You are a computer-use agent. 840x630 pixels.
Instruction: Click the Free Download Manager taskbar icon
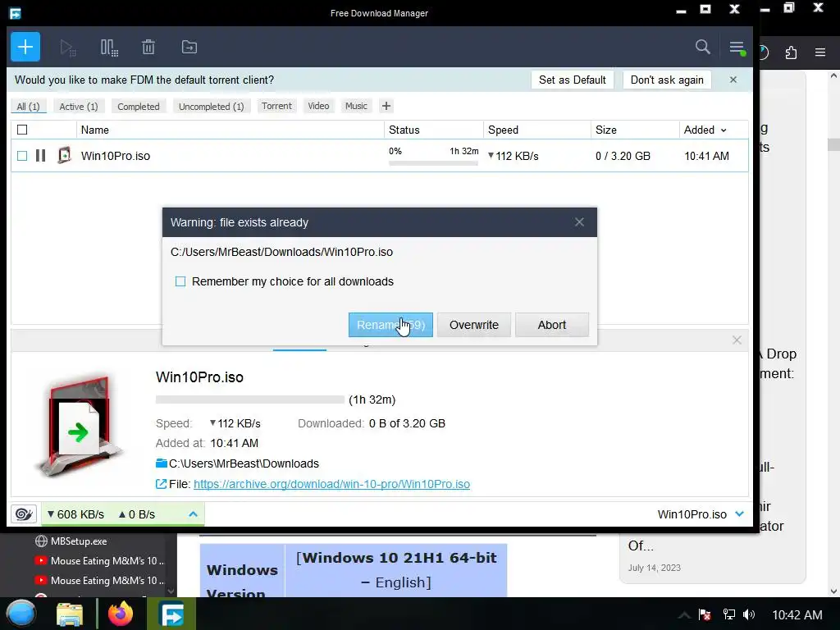pos(171,614)
